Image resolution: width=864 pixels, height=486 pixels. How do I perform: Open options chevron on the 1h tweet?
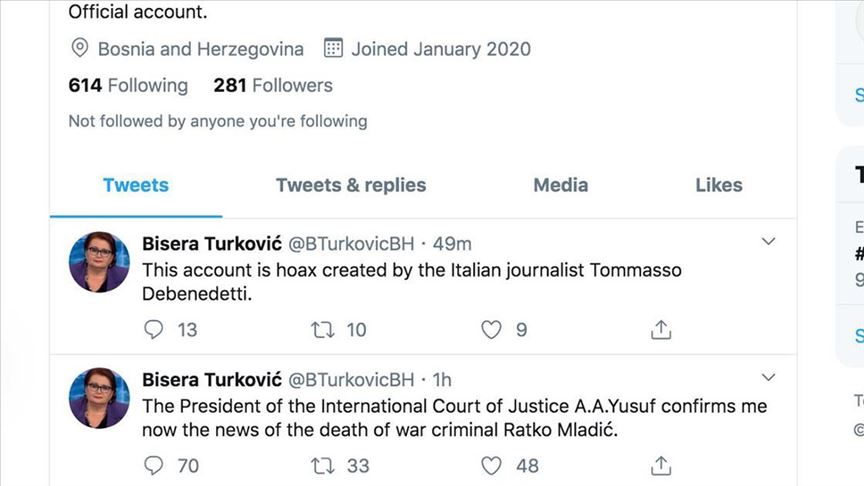(768, 377)
